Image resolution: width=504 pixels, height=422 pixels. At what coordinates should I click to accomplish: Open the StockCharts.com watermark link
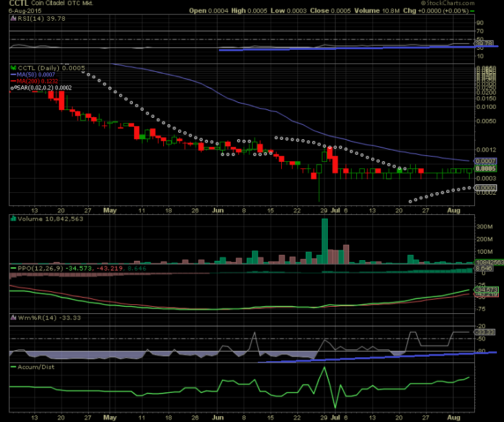coord(448,3)
